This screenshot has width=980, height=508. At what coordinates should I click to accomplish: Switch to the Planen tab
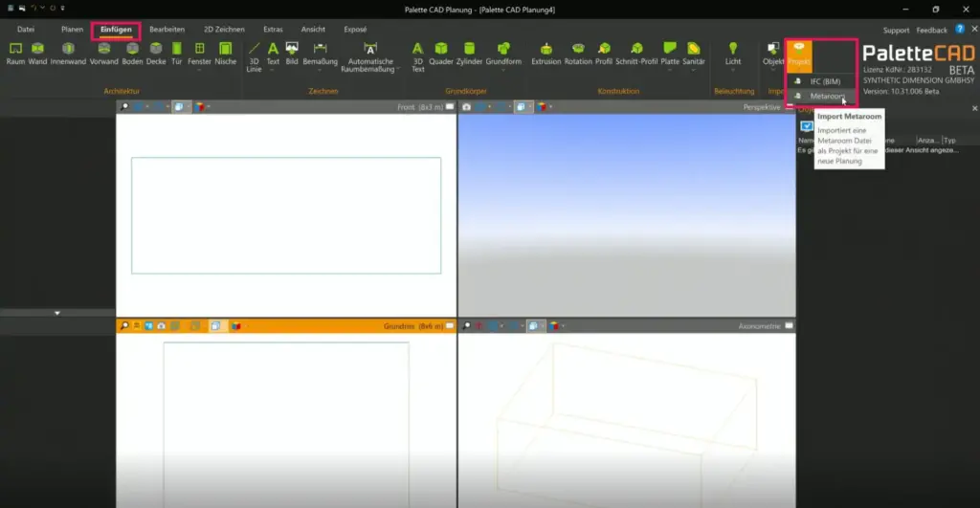pyautogui.click(x=72, y=30)
